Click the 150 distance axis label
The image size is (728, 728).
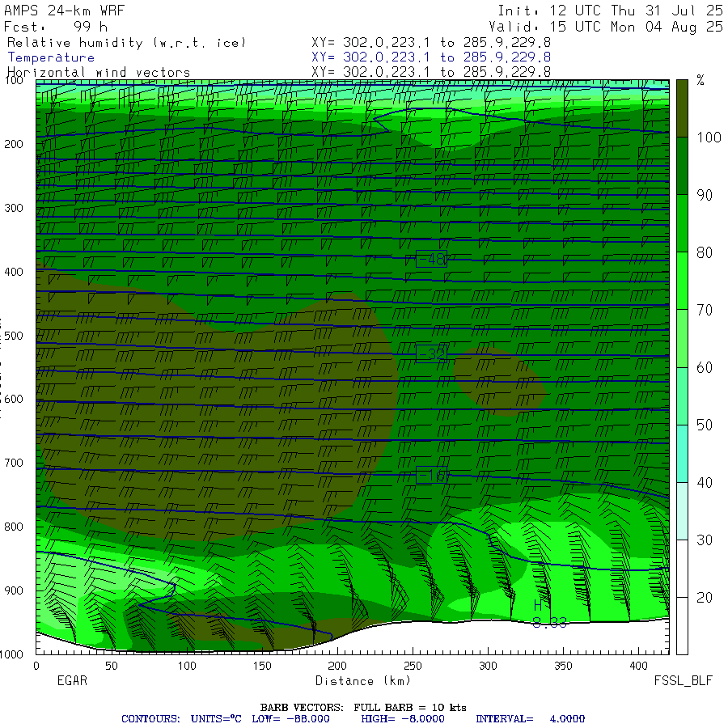click(262, 666)
